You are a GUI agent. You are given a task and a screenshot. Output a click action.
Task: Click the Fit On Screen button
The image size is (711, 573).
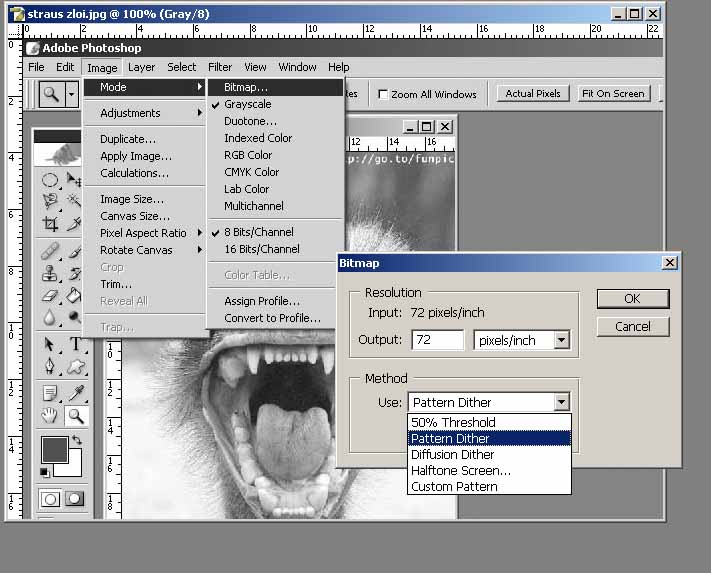coord(613,93)
